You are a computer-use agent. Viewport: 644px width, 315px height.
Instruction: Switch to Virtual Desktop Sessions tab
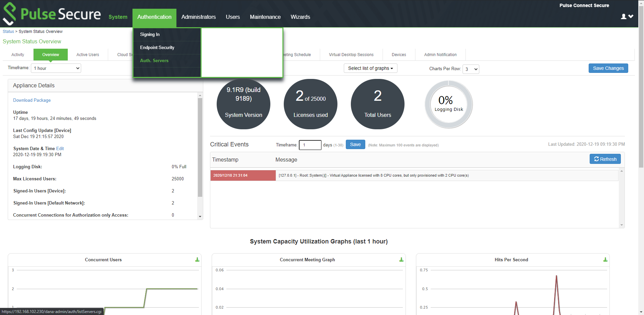[351, 55]
